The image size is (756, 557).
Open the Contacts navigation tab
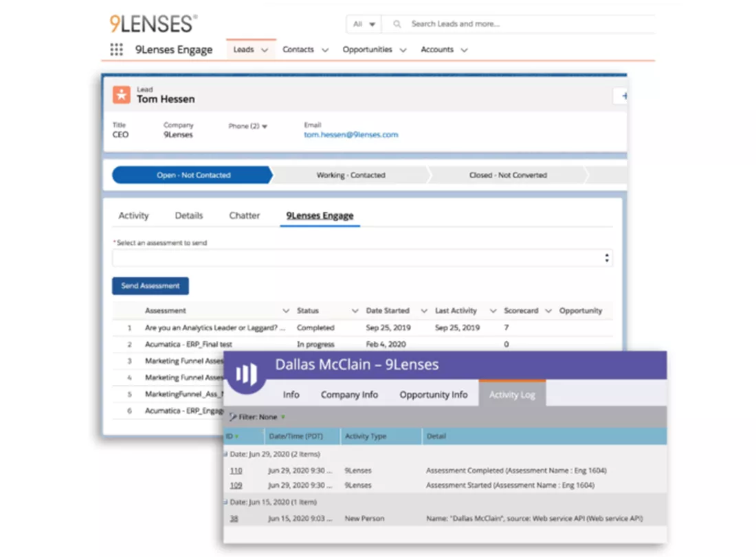tap(298, 50)
